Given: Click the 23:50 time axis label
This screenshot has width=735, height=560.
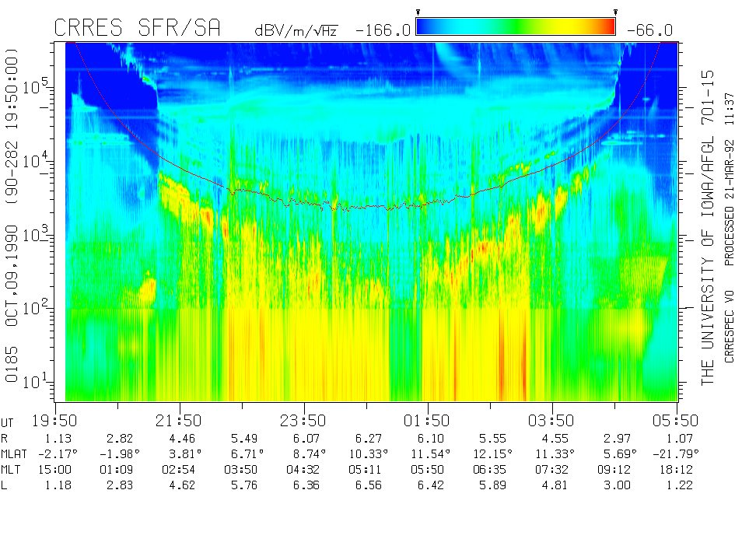Looking at the screenshot, I should (303, 421).
